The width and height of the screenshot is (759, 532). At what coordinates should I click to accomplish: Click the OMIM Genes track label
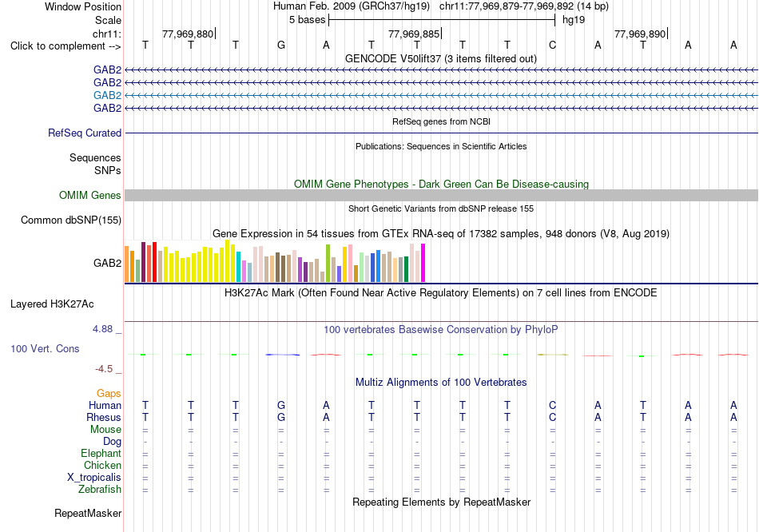pyautogui.click(x=90, y=196)
